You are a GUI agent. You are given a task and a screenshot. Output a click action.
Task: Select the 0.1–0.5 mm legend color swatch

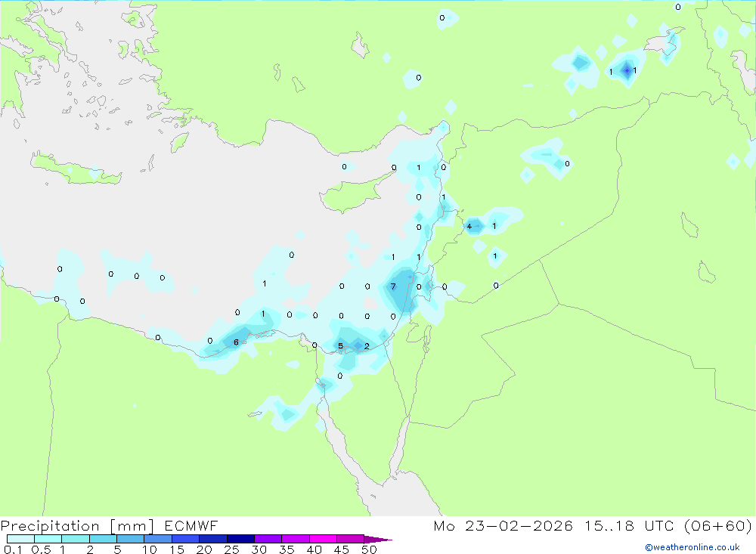[20, 539]
